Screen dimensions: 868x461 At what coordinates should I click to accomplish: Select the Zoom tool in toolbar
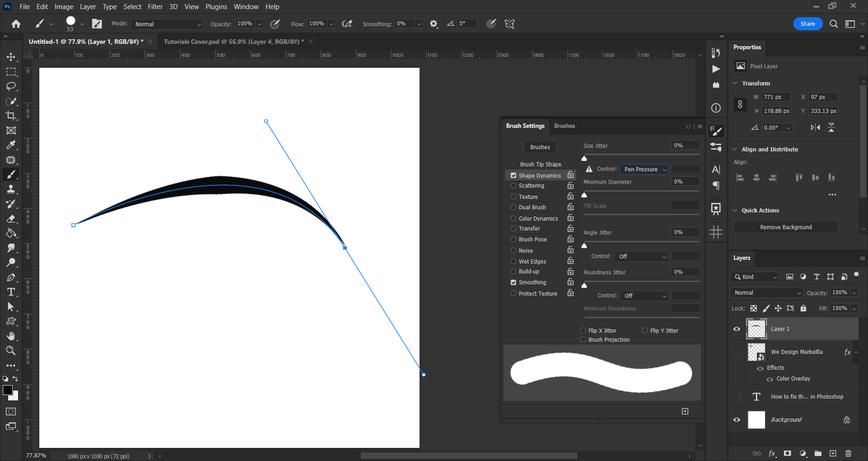click(x=11, y=351)
